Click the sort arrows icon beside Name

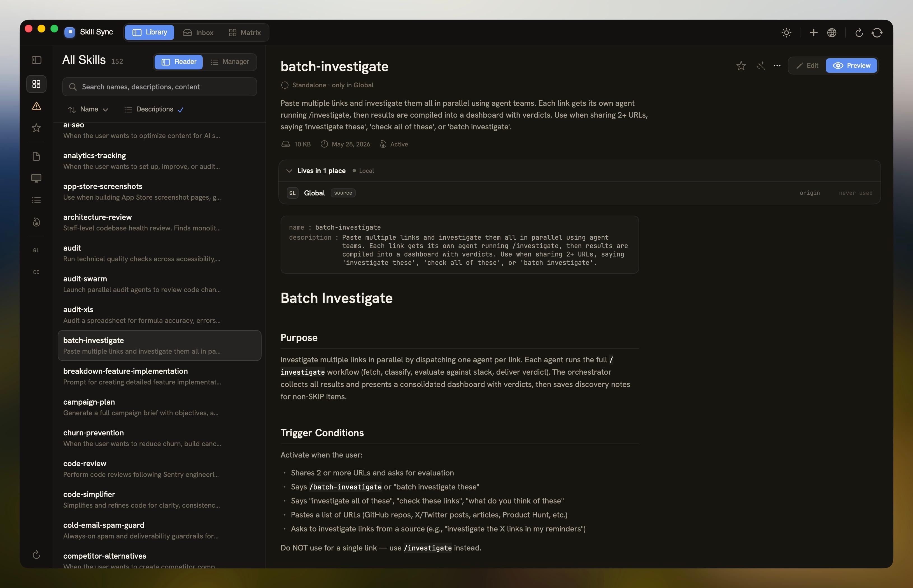[x=72, y=109]
